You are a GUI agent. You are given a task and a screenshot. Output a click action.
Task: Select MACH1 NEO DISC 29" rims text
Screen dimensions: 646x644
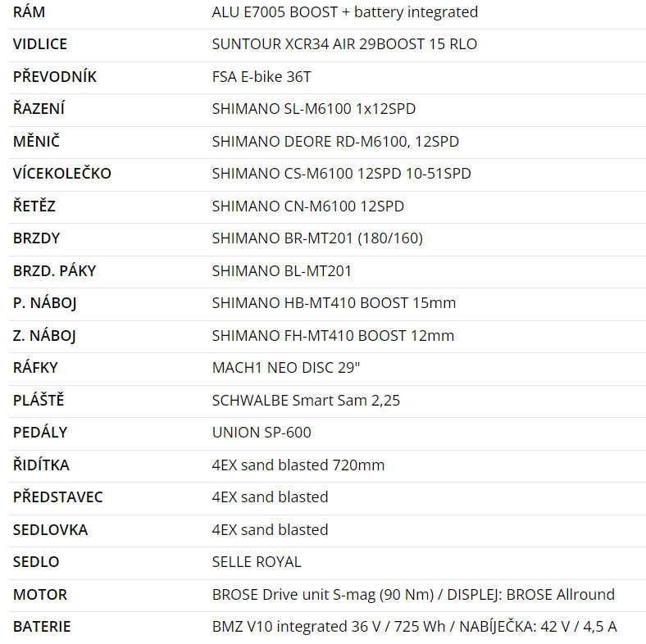point(286,368)
